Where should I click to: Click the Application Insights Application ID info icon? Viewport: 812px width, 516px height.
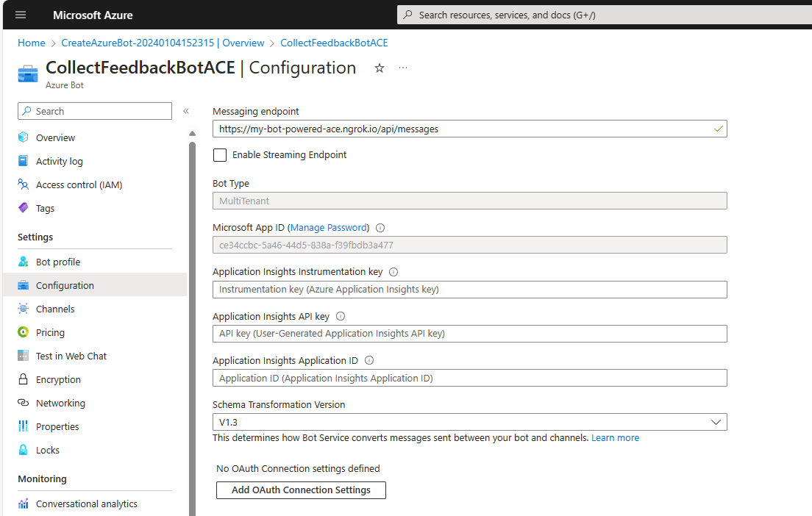[x=369, y=361]
